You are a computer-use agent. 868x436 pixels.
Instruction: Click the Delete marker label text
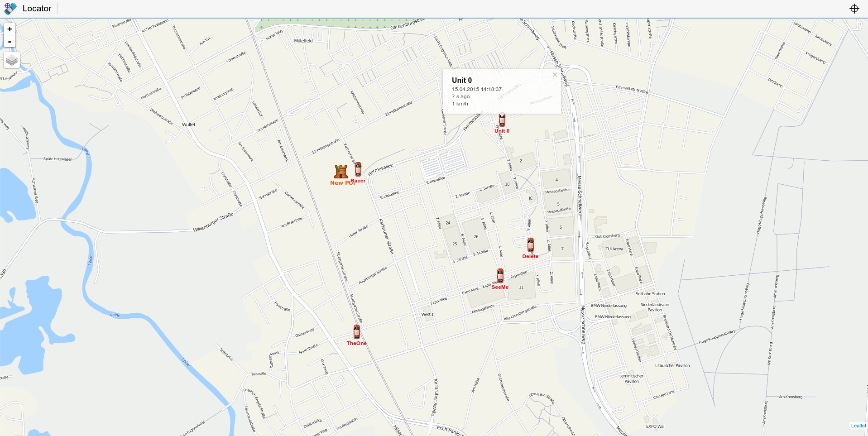(530, 256)
